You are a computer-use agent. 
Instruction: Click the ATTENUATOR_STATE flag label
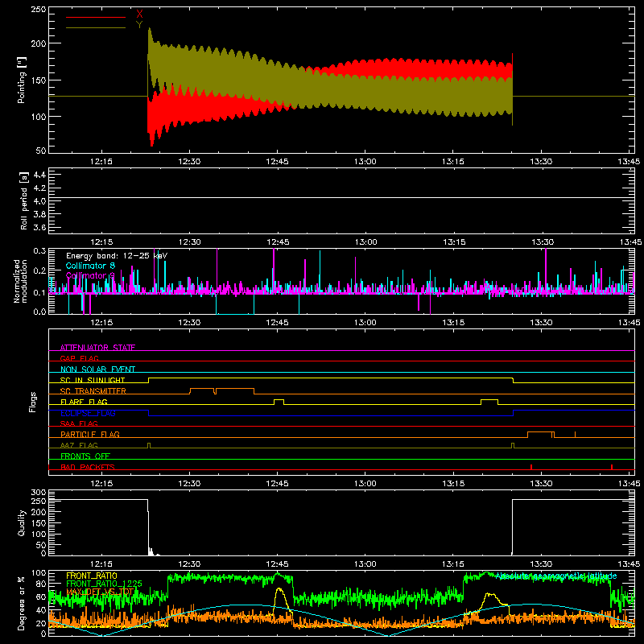pyautogui.click(x=97, y=348)
